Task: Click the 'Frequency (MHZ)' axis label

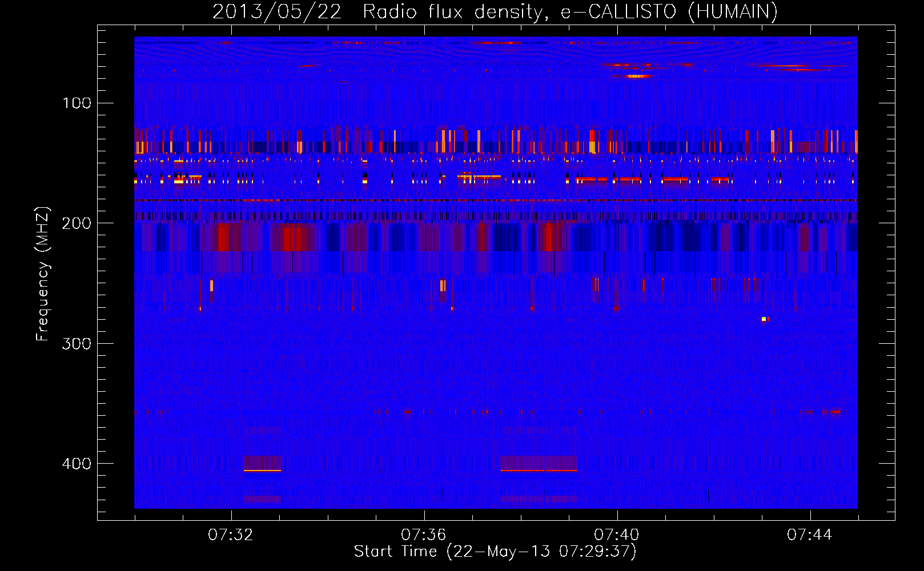Action: point(42,274)
